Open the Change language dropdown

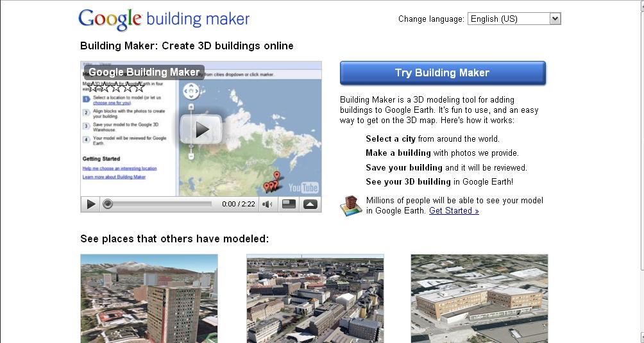click(x=514, y=19)
